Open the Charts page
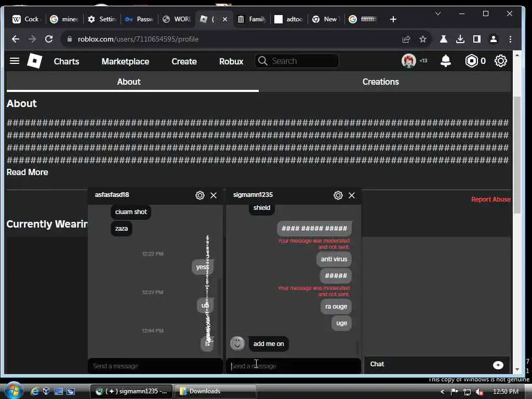The image size is (532, 399). (66, 61)
